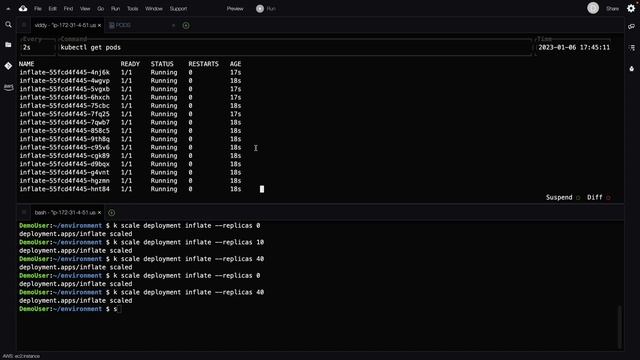The height and width of the screenshot is (360, 640).
Task: Close the bash terminal tab
Action: click(x=99, y=213)
